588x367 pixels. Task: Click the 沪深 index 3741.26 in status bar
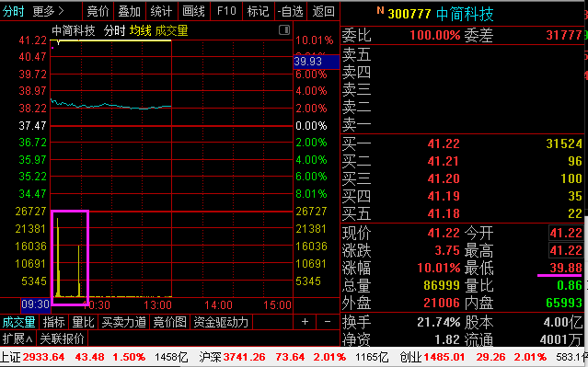[x=244, y=357]
